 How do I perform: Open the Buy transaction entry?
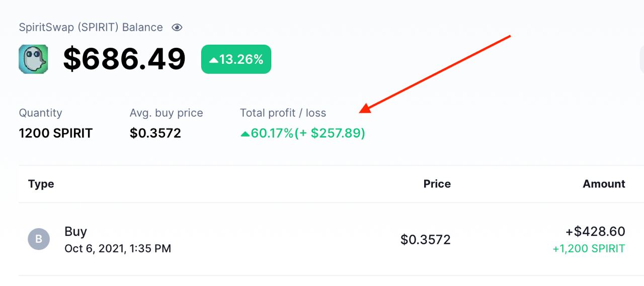[75, 232]
